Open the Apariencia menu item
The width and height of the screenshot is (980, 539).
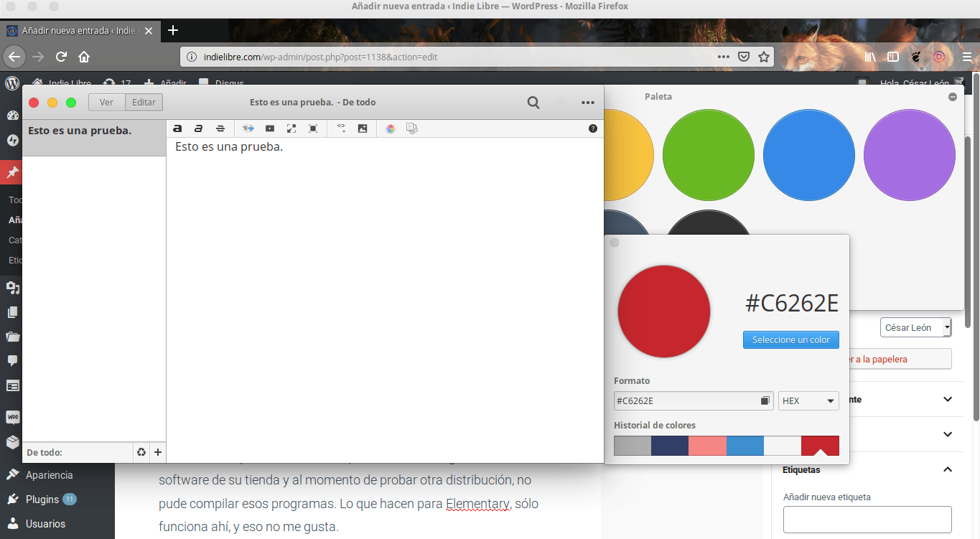49,475
